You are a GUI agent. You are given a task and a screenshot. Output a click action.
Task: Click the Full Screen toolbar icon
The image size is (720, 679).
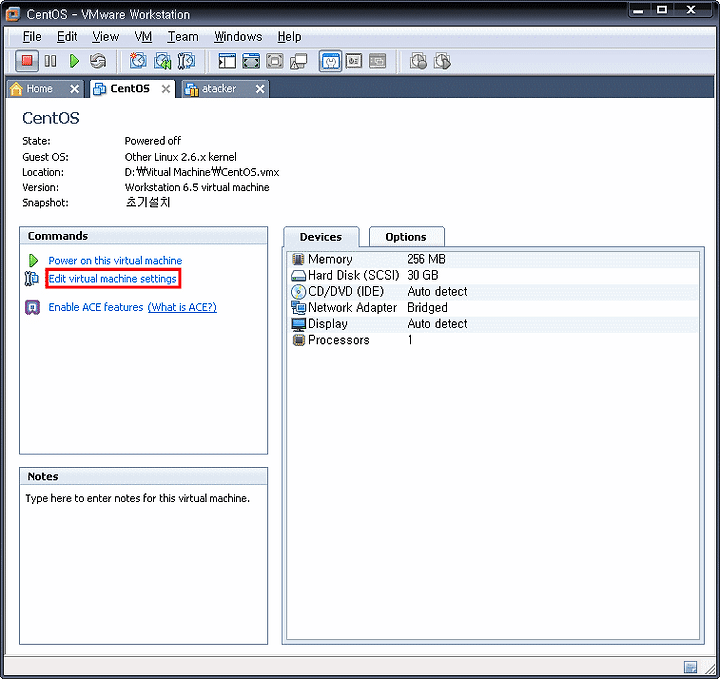[x=251, y=61]
